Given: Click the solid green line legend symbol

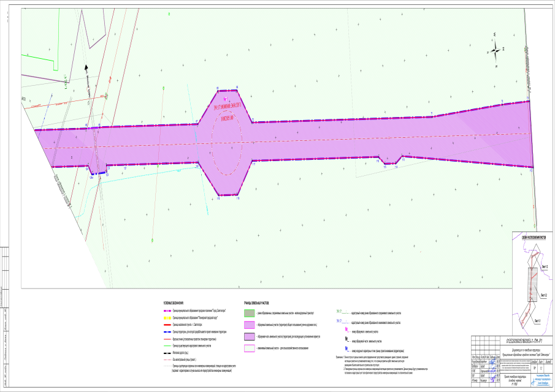Looking at the screenshot, I should [x=168, y=346].
